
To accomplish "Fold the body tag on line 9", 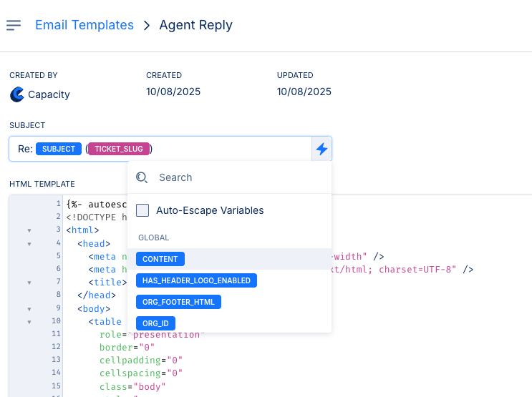I will pos(29,309).
